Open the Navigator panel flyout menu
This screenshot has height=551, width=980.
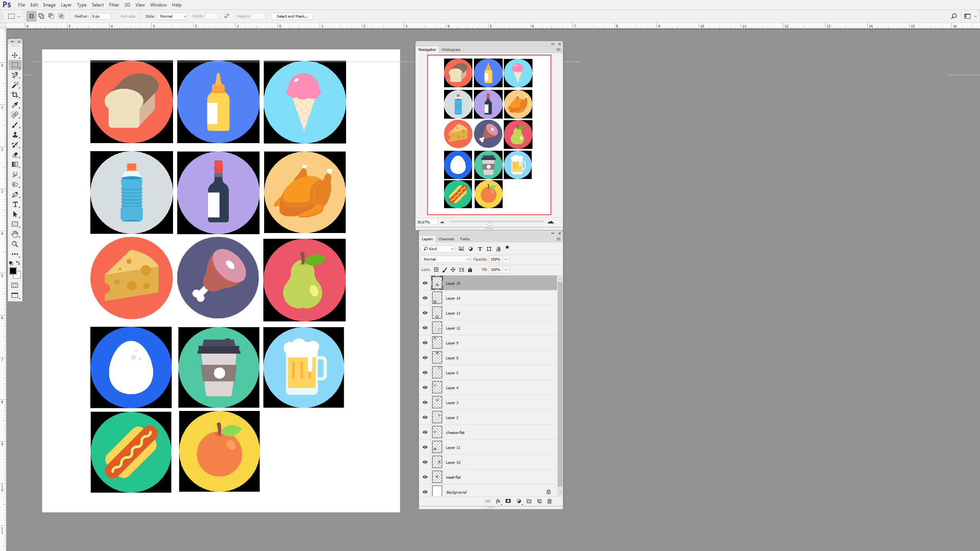[559, 50]
